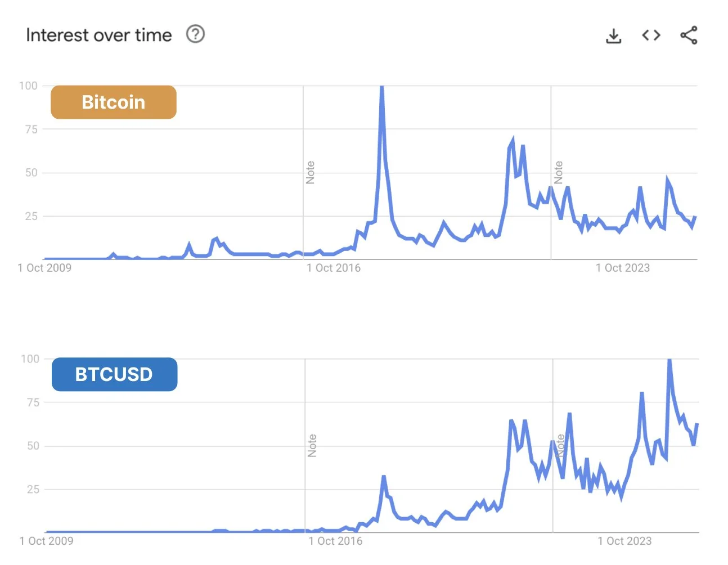728x565 pixels.
Task: Click the 100 y-axis label of Bitcoin chart
Action: click(28, 86)
